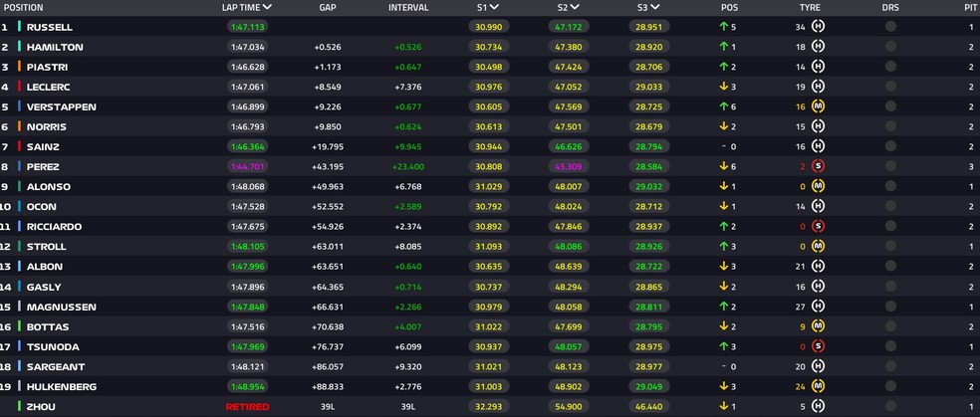This screenshot has height=417, width=980.
Task: Click Verstappen's medium tyre icon
Action: pyautogui.click(x=818, y=106)
